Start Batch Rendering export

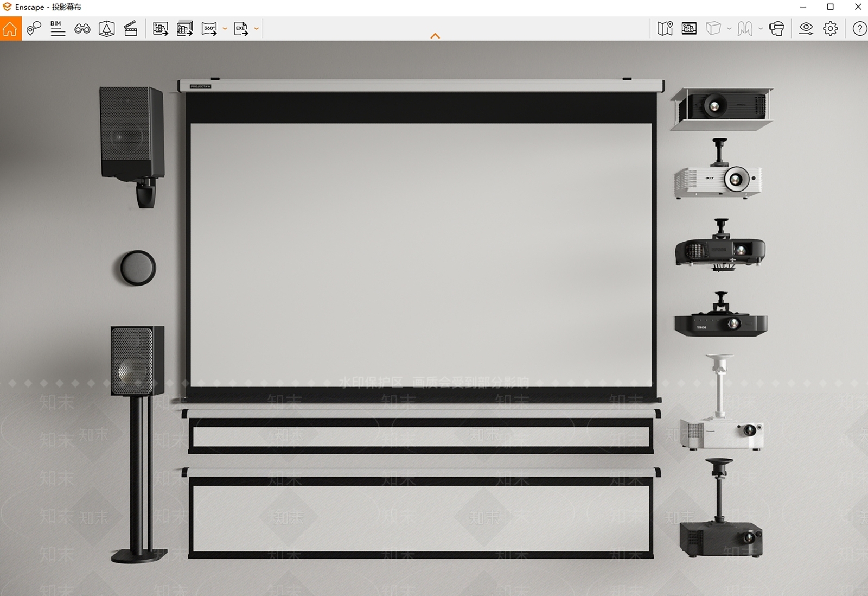pyautogui.click(x=185, y=29)
